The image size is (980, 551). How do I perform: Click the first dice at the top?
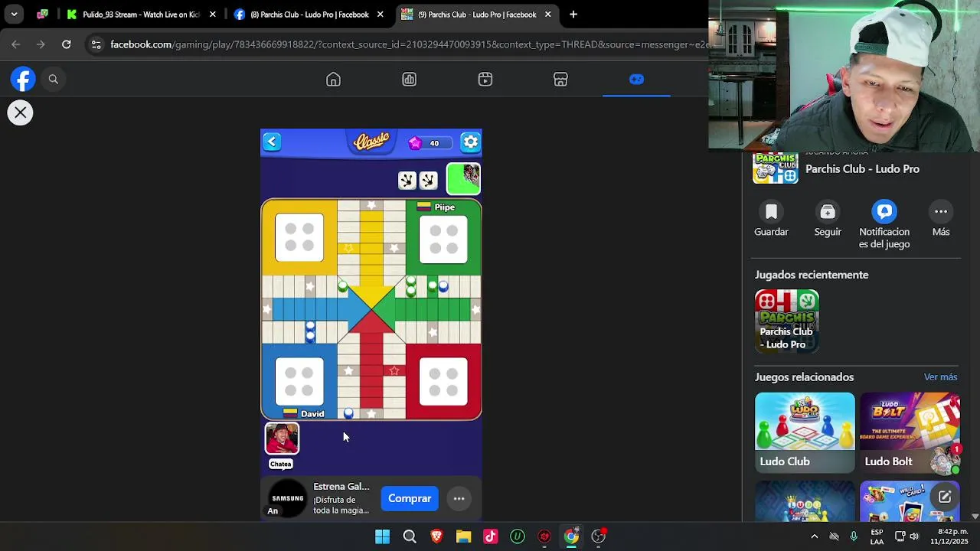(x=407, y=180)
